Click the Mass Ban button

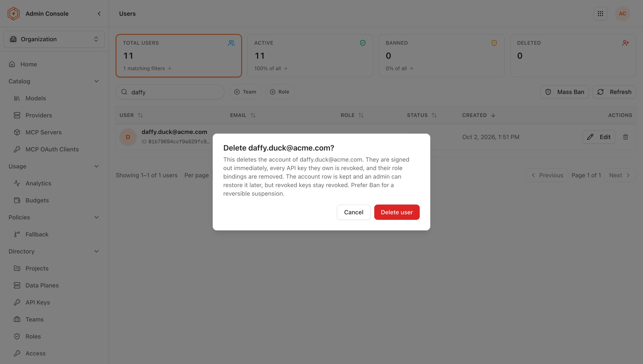pos(564,92)
